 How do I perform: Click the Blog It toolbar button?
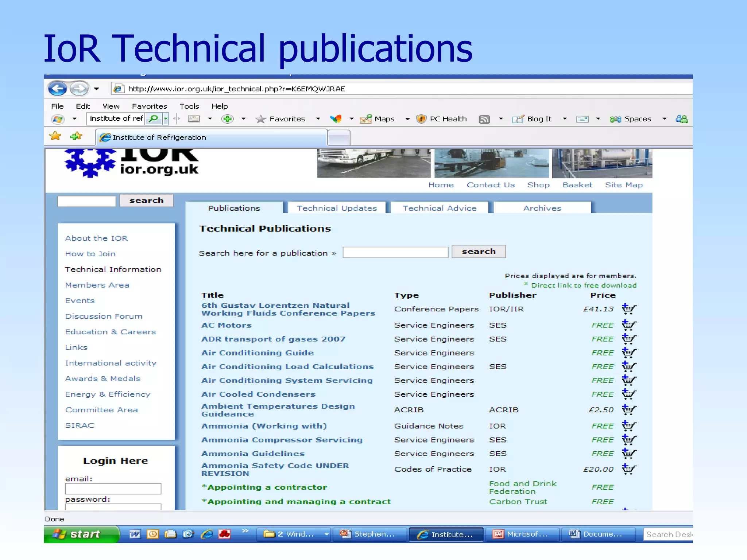coord(532,119)
